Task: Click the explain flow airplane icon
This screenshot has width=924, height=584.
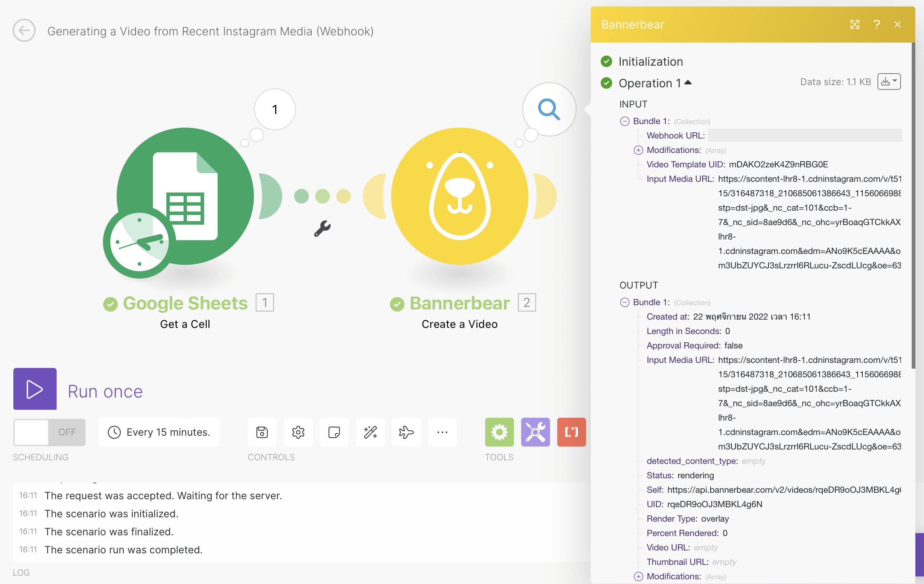Action: click(x=406, y=432)
